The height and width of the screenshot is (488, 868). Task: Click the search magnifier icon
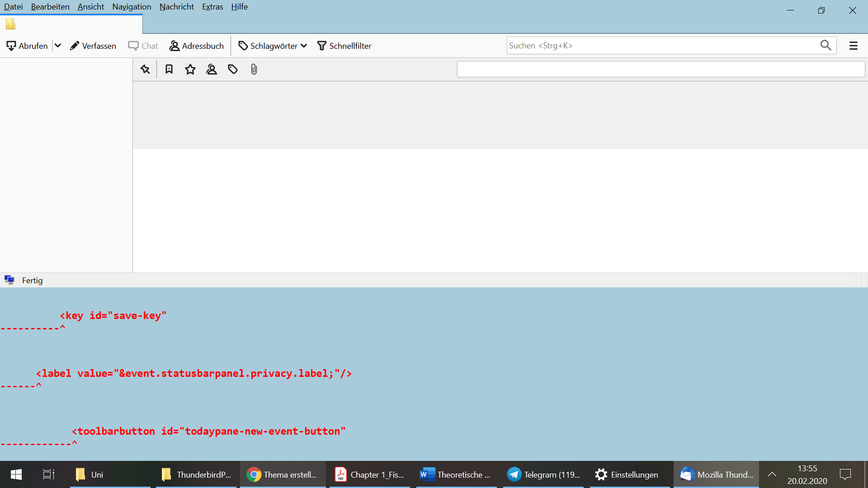pos(826,45)
